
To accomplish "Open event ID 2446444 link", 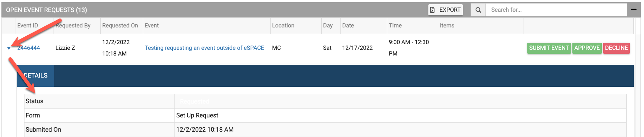I will (29, 48).
